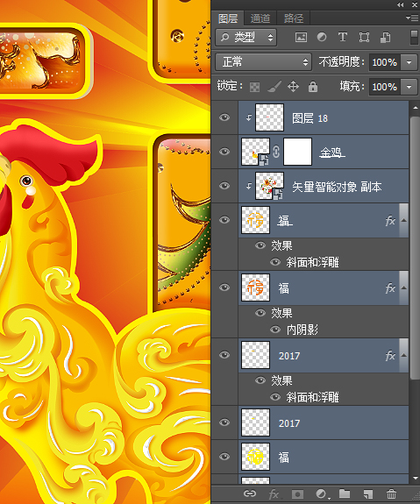Click the 填充 value field
The image size is (420, 504).
click(385, 87)
